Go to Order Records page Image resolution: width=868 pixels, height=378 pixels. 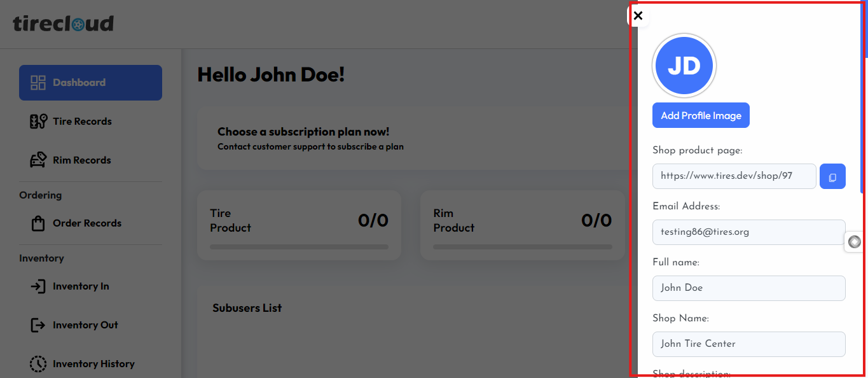pyautogui.click(x=86, y=223)
